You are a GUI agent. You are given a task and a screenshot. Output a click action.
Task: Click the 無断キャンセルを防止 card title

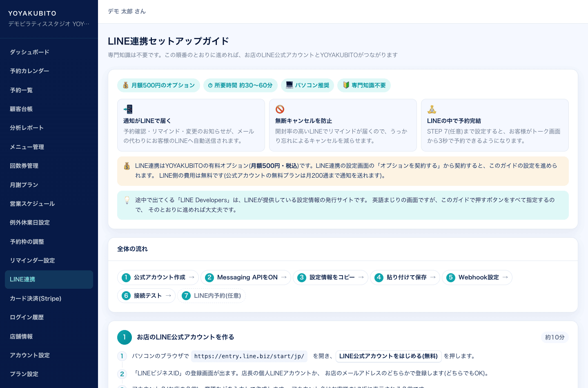pos(303,121)
